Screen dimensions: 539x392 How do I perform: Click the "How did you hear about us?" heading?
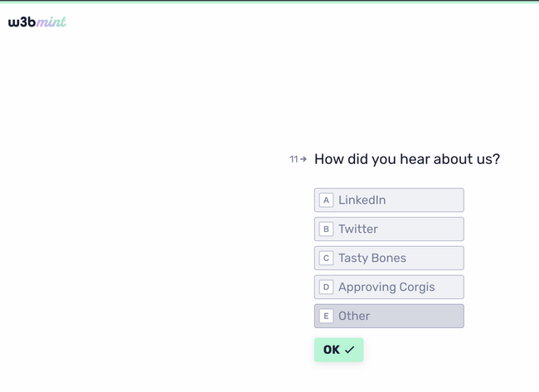click(x=407, y=159)
